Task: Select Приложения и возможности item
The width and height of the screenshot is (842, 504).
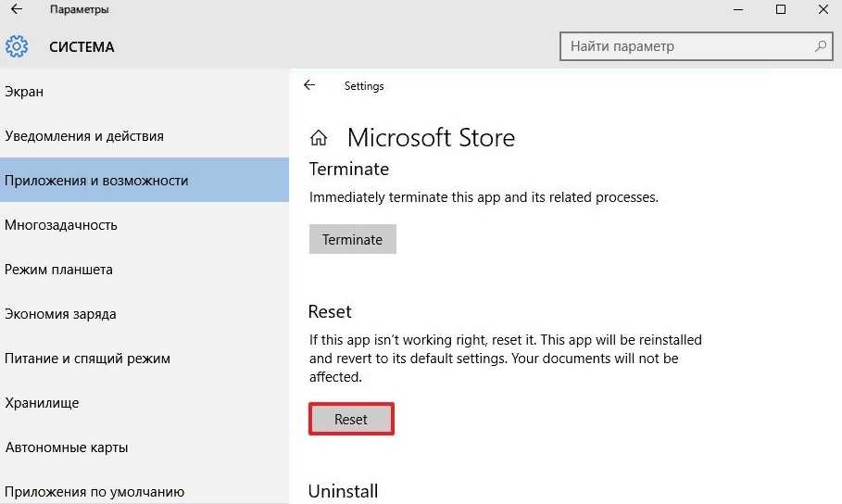Action: (145, 180)
